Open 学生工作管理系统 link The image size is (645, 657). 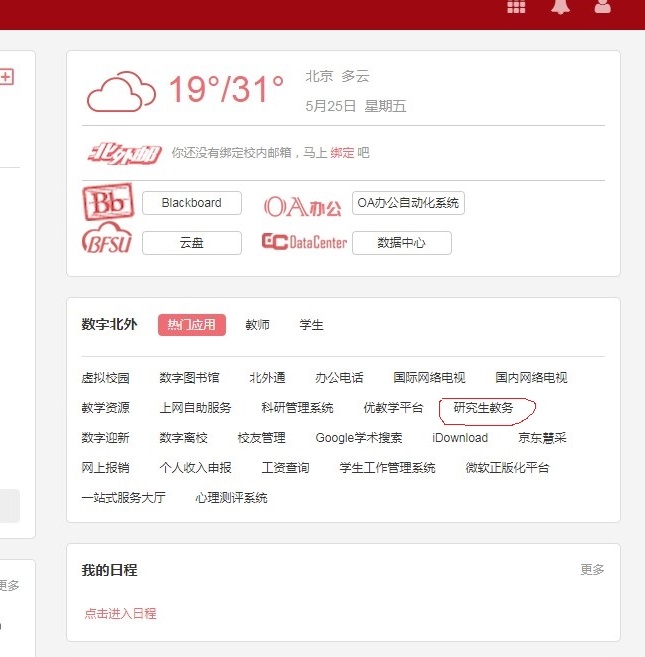click(x=388, y=468)
